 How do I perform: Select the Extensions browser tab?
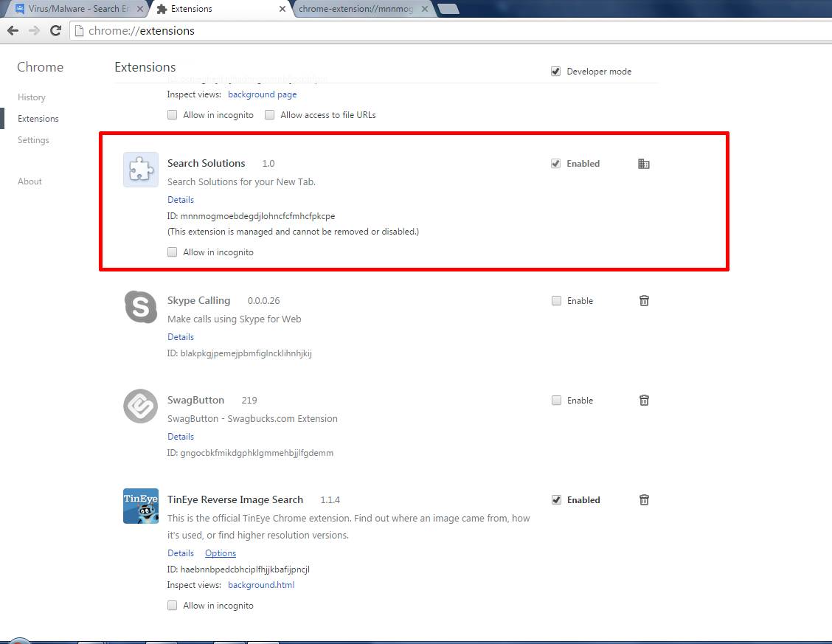click(221, 9)
